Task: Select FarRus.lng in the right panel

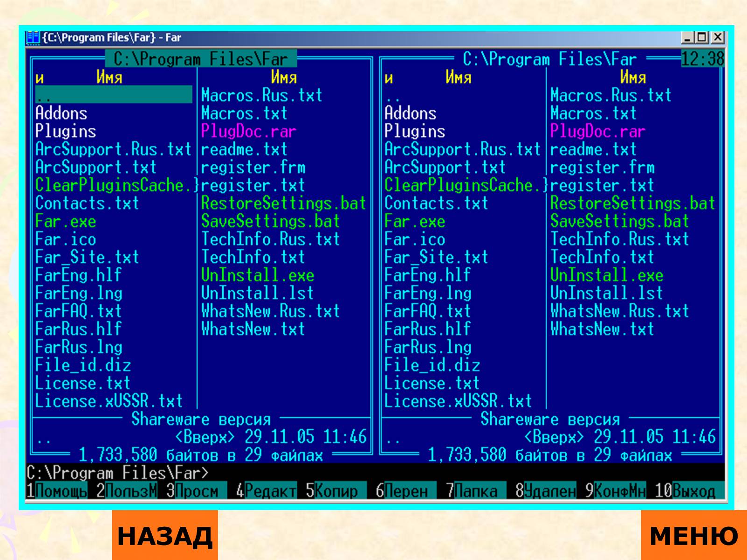Action: coord(428,347)
